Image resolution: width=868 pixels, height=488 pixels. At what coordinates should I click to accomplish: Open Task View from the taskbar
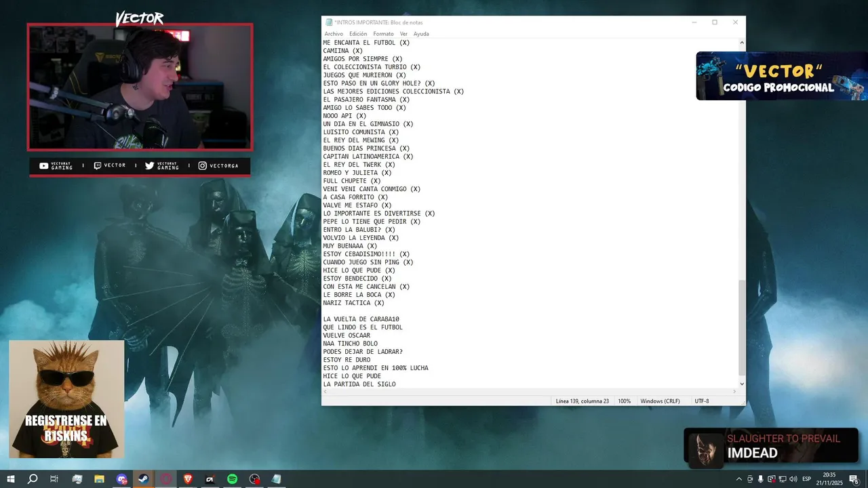point(54,479)
